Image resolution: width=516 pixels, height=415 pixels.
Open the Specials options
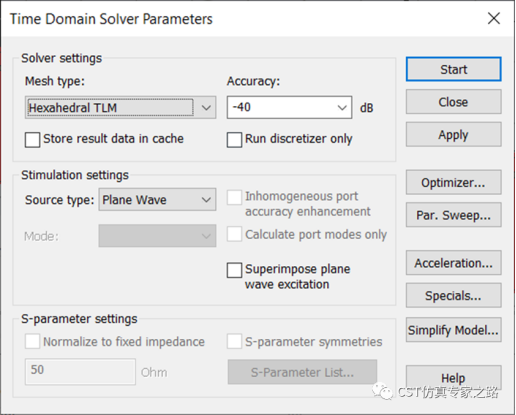453,295
